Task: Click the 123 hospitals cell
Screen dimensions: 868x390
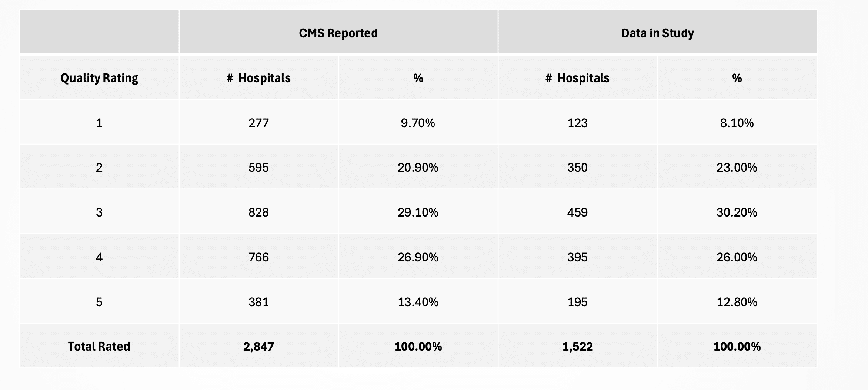Action: (577, 123)
